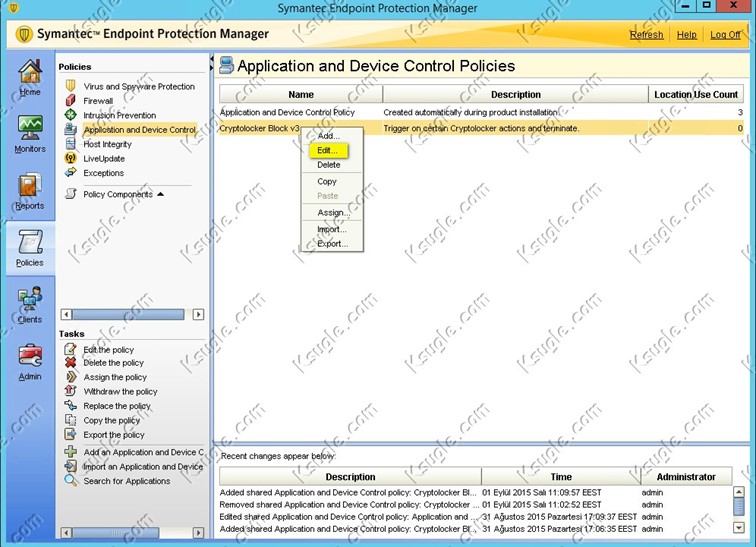
Task: Click the recent changes scroll down arrow
Action: click(x=738, y=528)
